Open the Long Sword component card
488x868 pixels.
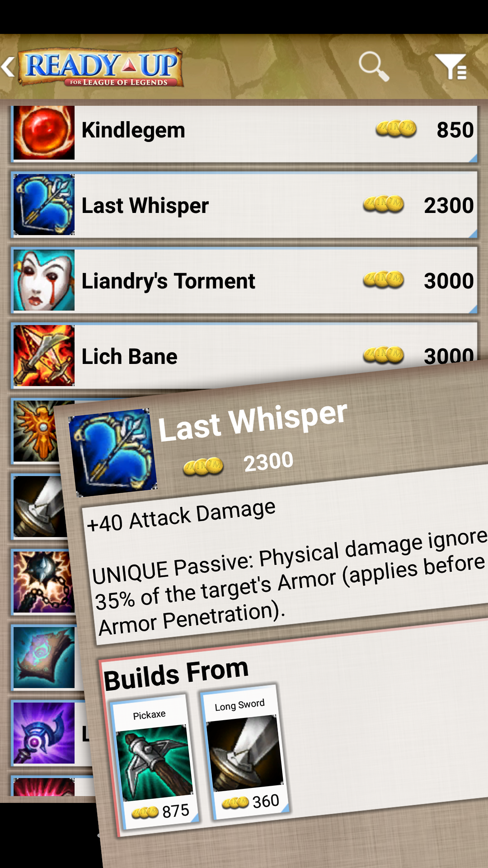[244, 751]
